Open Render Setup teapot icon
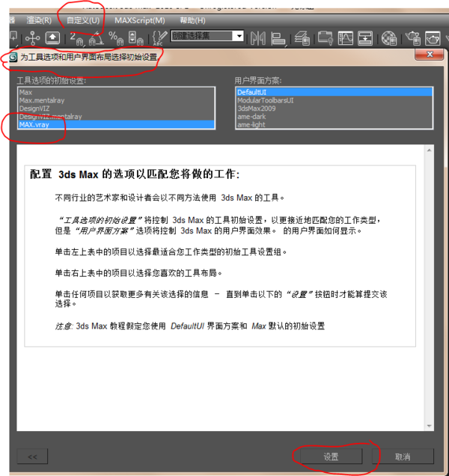Viewport: 449px width, 476px height. (413, 38)
